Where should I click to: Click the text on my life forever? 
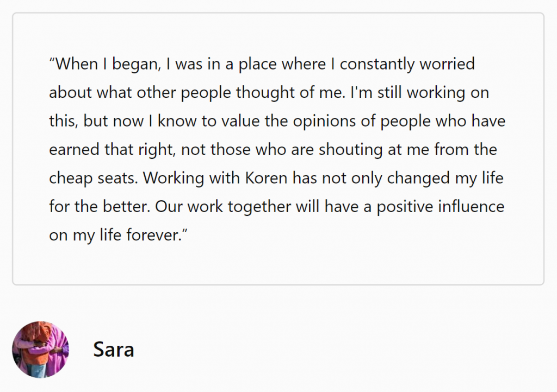pos(115,235)
